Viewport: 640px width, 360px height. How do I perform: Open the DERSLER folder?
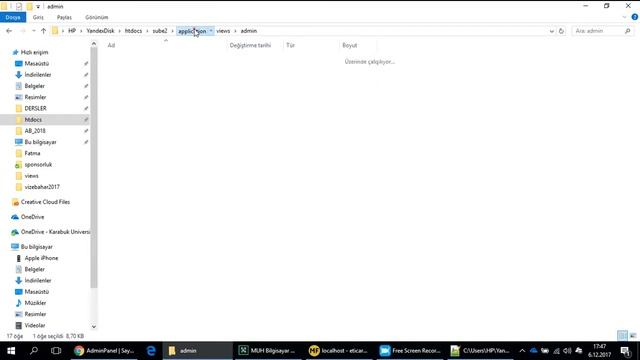(36, 109)
